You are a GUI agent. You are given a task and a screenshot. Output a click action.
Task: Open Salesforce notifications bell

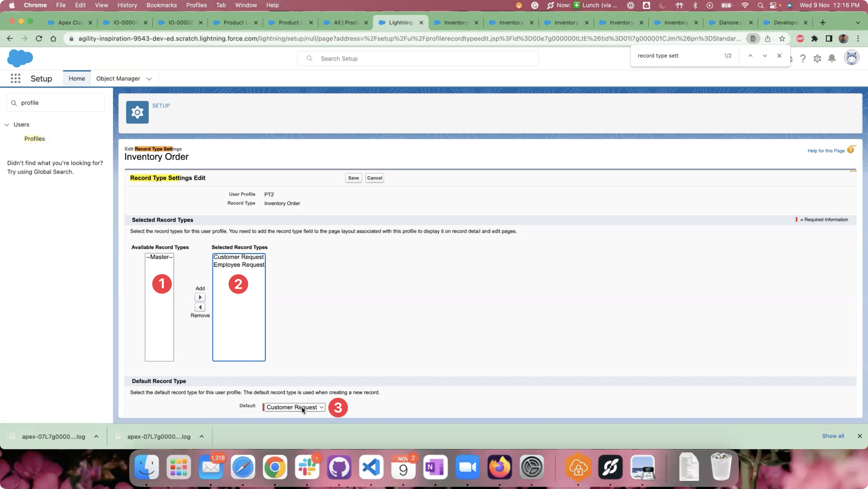(x=832, y=59)
